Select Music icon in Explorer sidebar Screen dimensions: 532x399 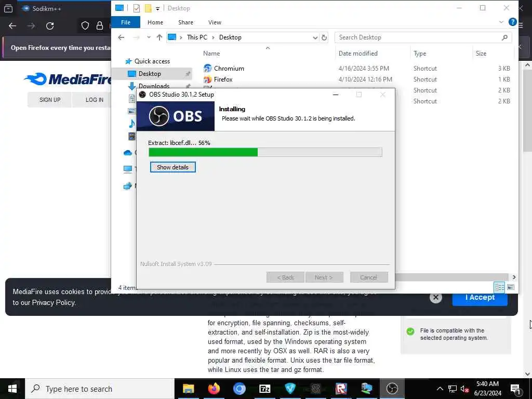point(131,124)
